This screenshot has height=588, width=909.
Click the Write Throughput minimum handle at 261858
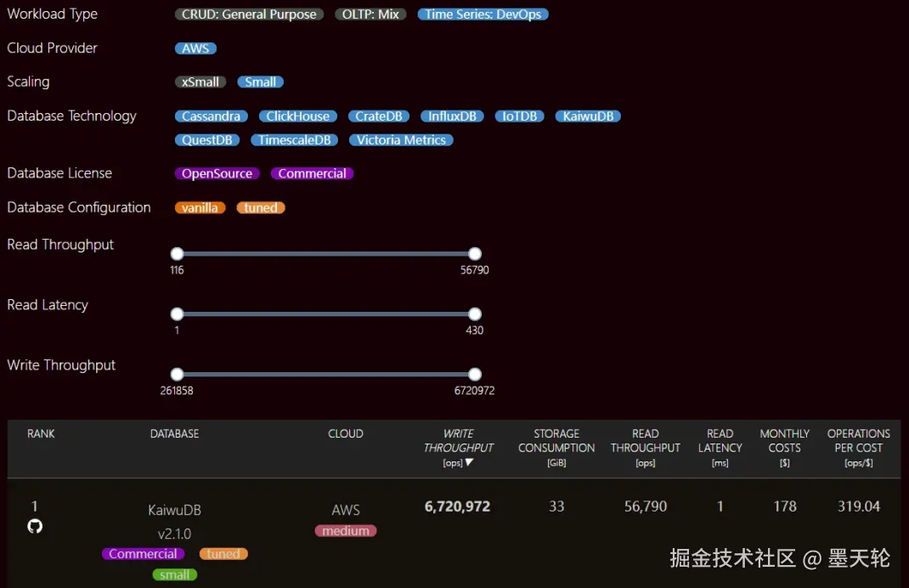click(177, 374)
